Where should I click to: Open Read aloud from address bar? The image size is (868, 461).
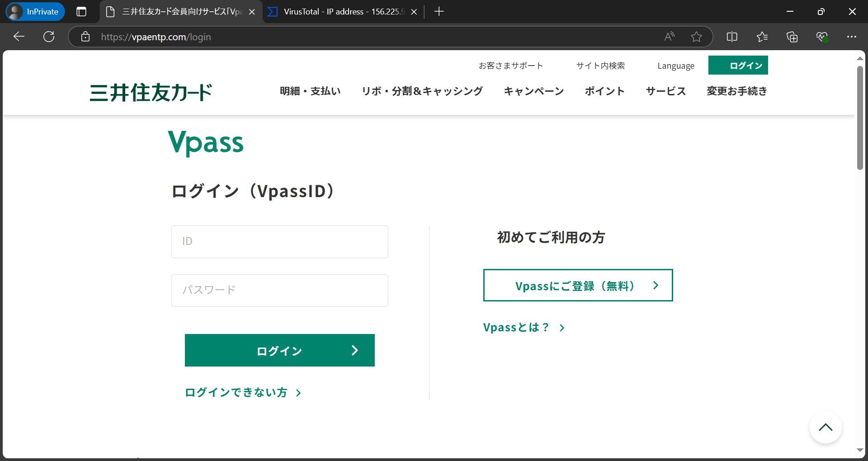[x=670, y=37]
